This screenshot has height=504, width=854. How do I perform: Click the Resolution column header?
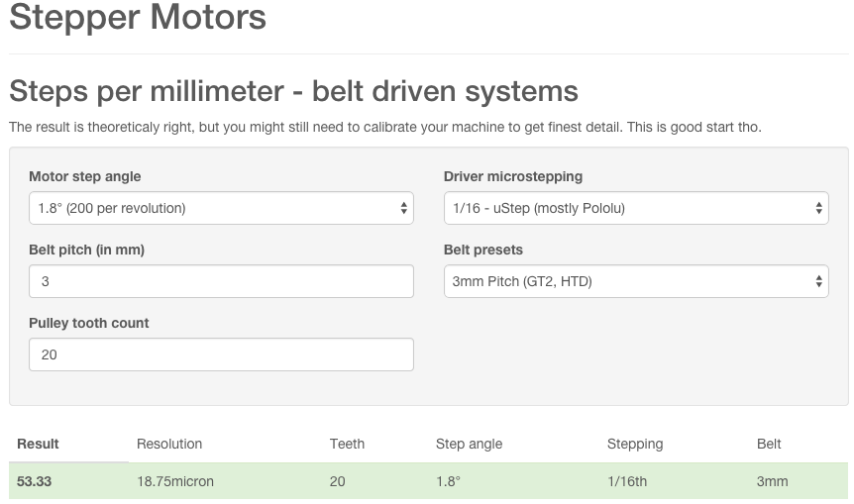(169, 444)
